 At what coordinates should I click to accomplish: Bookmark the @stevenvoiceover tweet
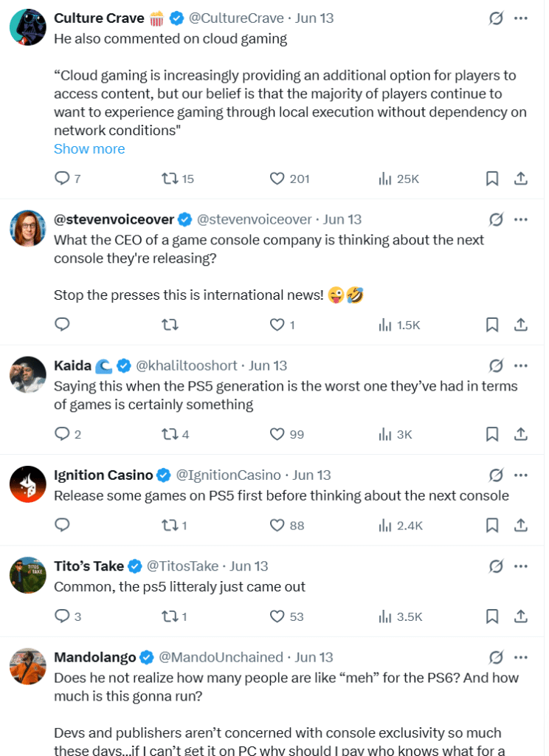[491, 325]
